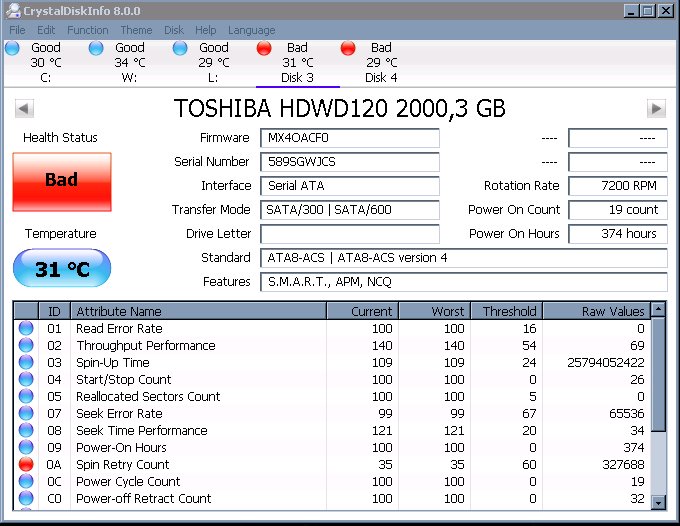Click the ID column header
The image size is (680, 526).
pos(55,311)
